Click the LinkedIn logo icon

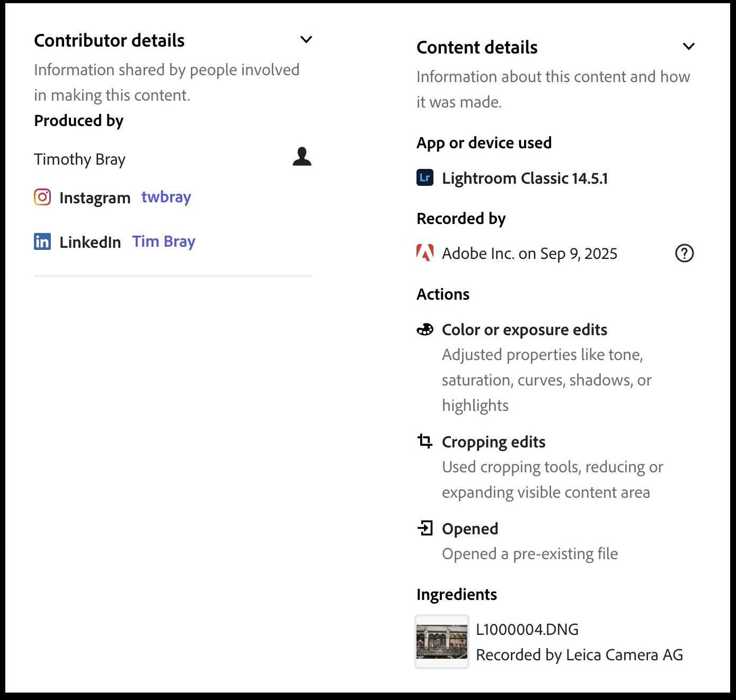(42, 242)
